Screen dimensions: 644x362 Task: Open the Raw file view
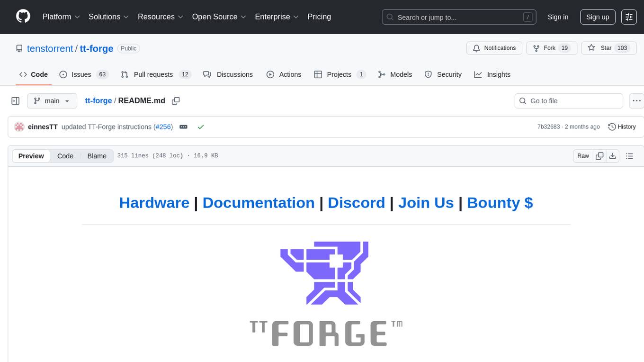pos(583,156)
